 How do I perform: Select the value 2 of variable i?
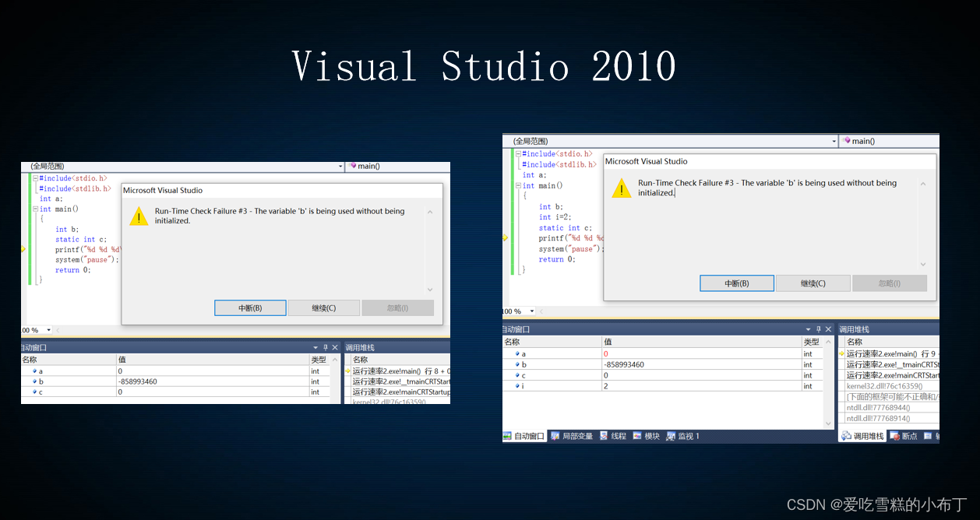pos(605,386)
